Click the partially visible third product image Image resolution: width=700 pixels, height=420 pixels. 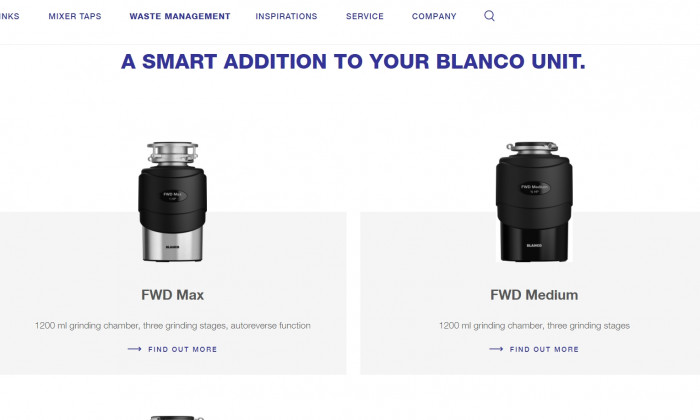point(176,418)
